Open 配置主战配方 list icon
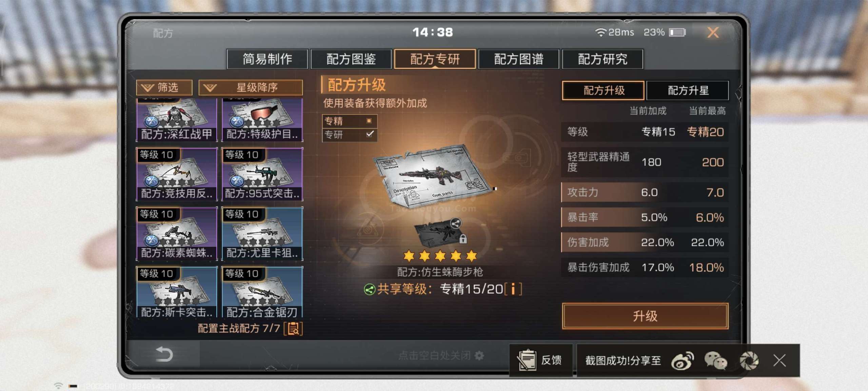 294,329
